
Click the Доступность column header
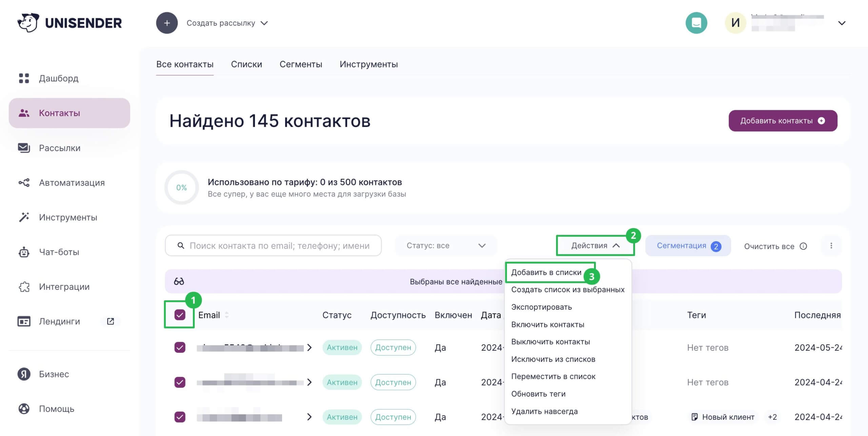pyautogui.click(x=398, y=315)
